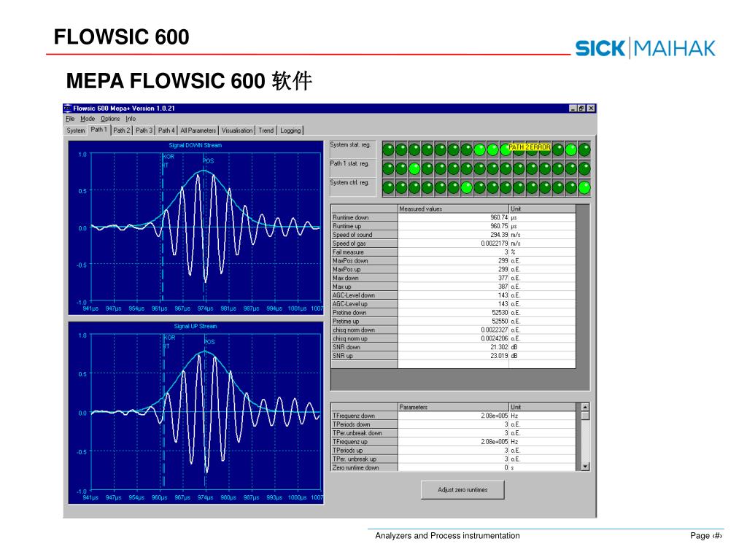Select the chisq norm down value 0.0022327

495,330
